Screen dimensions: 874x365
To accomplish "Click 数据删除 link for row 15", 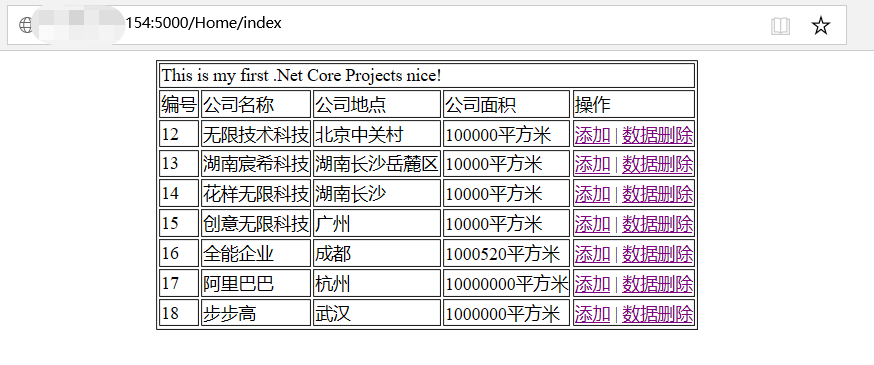I will pyautogui.click(x=658, y=225).
